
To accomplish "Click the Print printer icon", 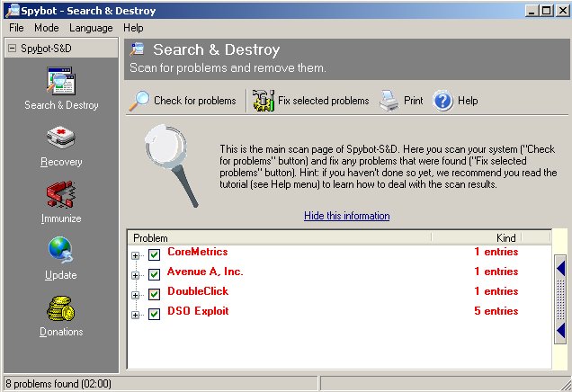I will [389, 101].
